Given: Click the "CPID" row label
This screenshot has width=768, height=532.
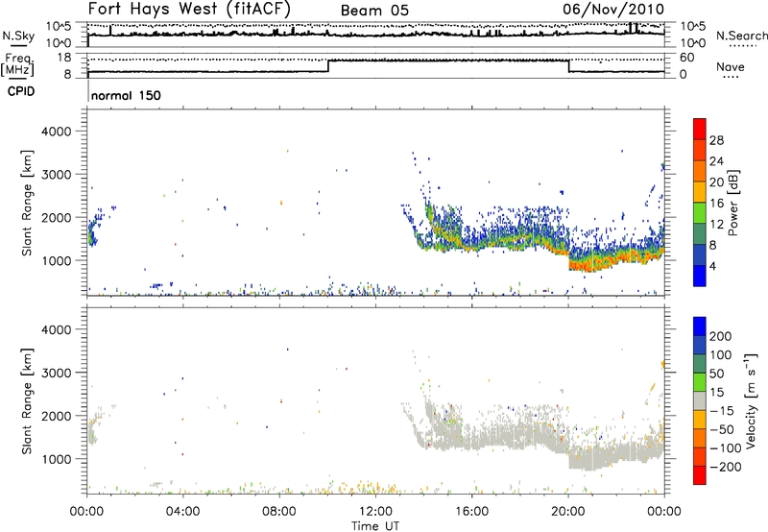Looking at the screenshot, I should point(21,91).
